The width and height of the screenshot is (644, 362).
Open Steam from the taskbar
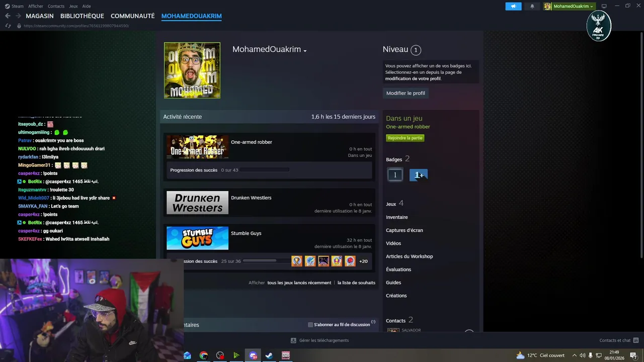269,355
